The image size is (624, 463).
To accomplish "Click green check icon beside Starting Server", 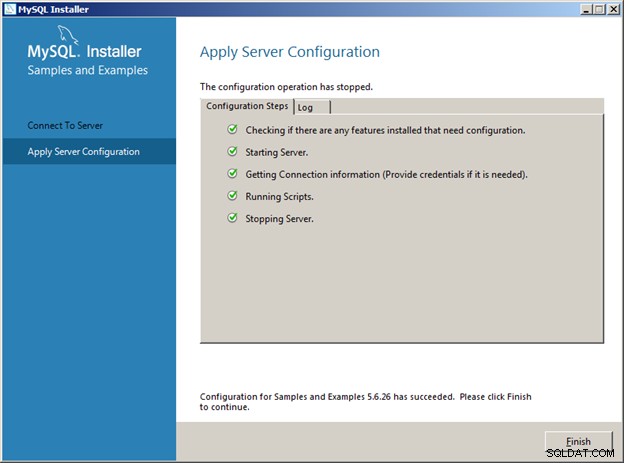I will pos(232,151).
